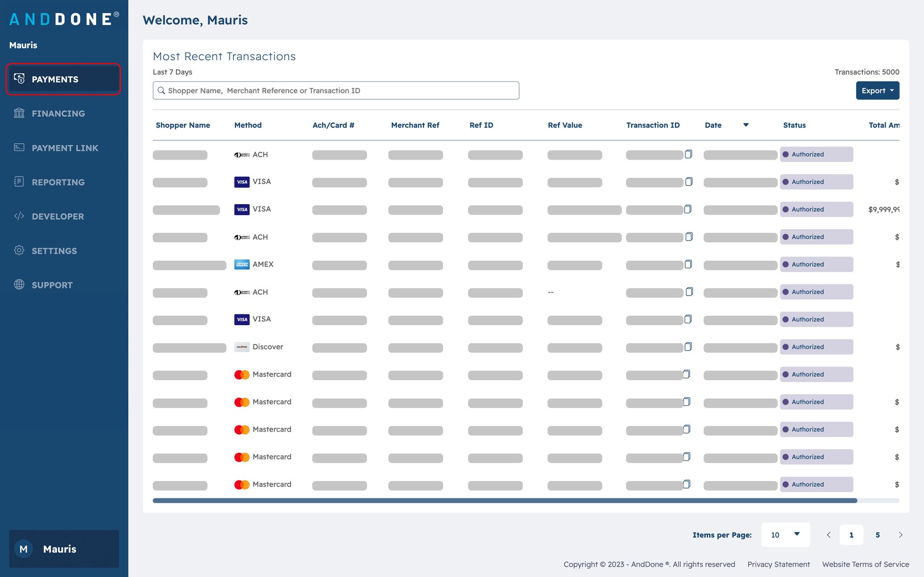Open the Privacy Statement link
Screen dimensions: 924x577
tap(778, 564)
